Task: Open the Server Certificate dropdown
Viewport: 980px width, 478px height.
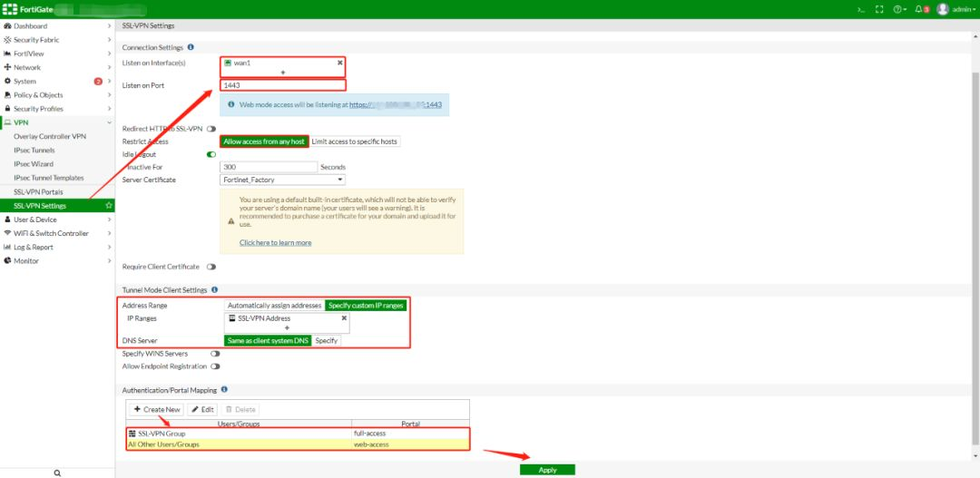Action: click(282, 180)
